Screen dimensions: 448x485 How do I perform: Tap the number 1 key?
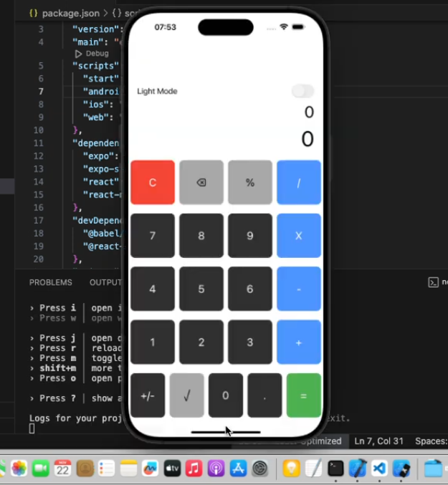pos(153,342)
